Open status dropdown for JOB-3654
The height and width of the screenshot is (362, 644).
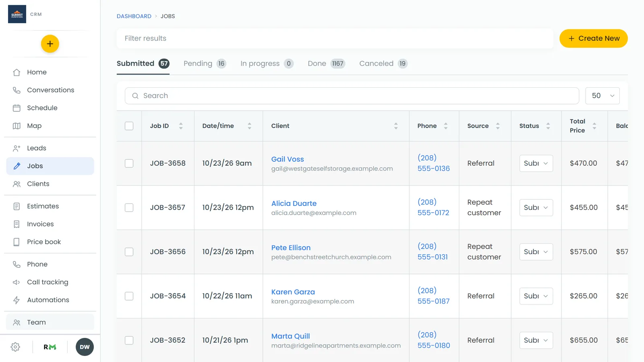[x=536, y=296]
